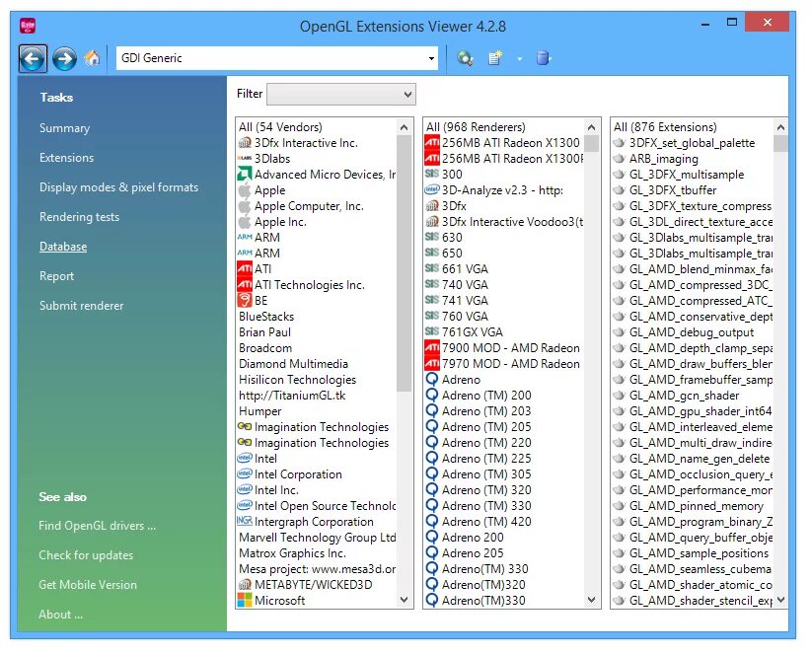812x654 pixels.
Task: Select BE vendor icon
Action: click(245, 300)
